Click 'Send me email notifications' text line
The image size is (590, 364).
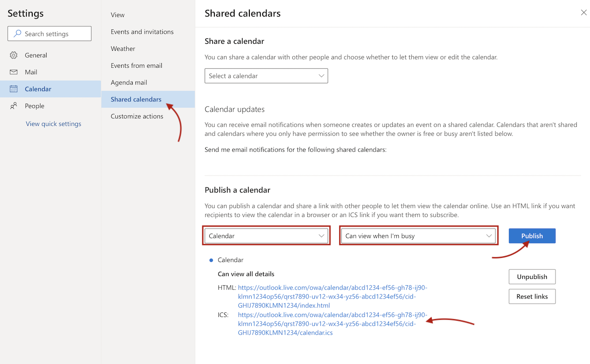click(x=295, y=150)
